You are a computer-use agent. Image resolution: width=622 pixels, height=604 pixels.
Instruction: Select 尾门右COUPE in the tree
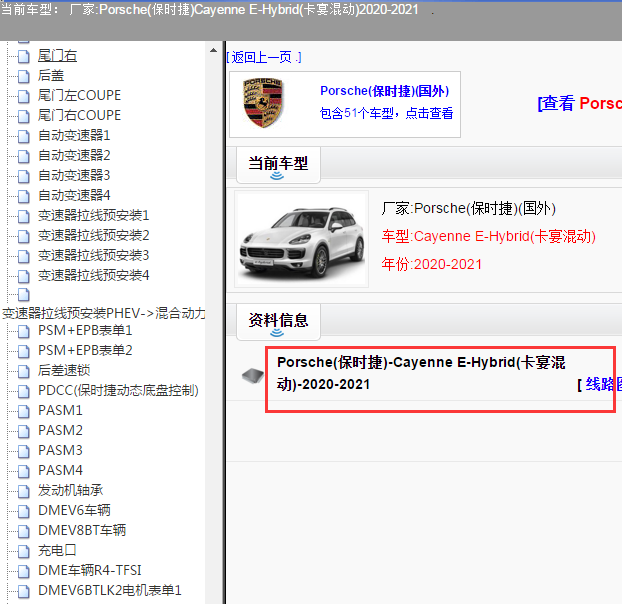[x=79, y=115]
